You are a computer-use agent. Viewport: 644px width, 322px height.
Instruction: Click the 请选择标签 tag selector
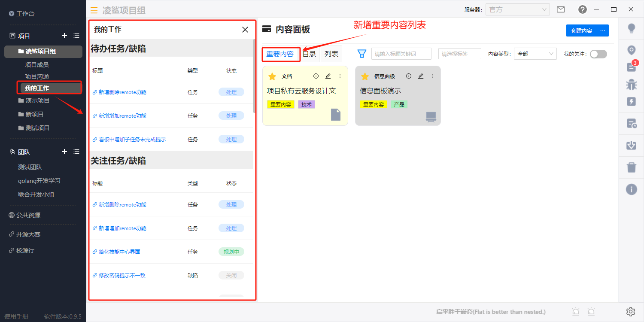coord(460,54)
